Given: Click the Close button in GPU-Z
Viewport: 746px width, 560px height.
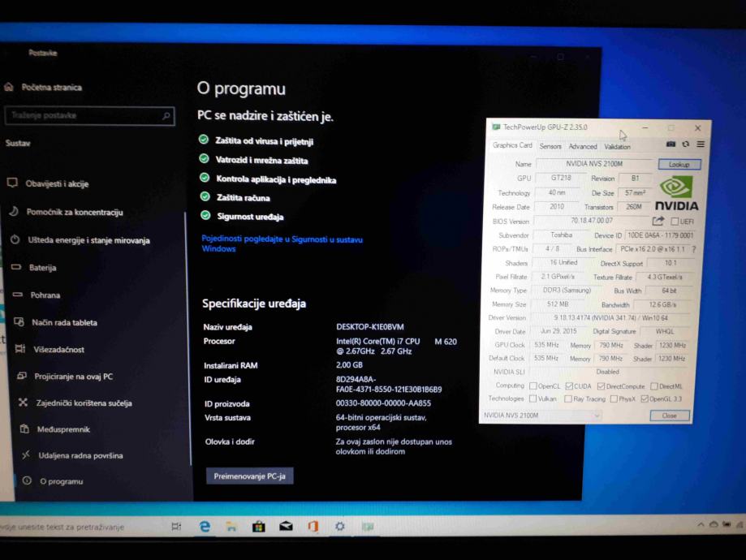Looking at the screenshot, I should [670, 416].
